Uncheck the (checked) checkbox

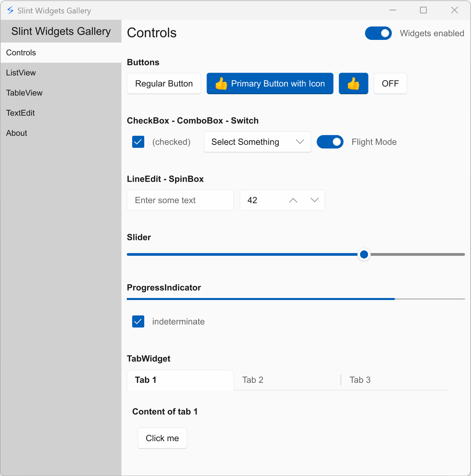point(138,142)
